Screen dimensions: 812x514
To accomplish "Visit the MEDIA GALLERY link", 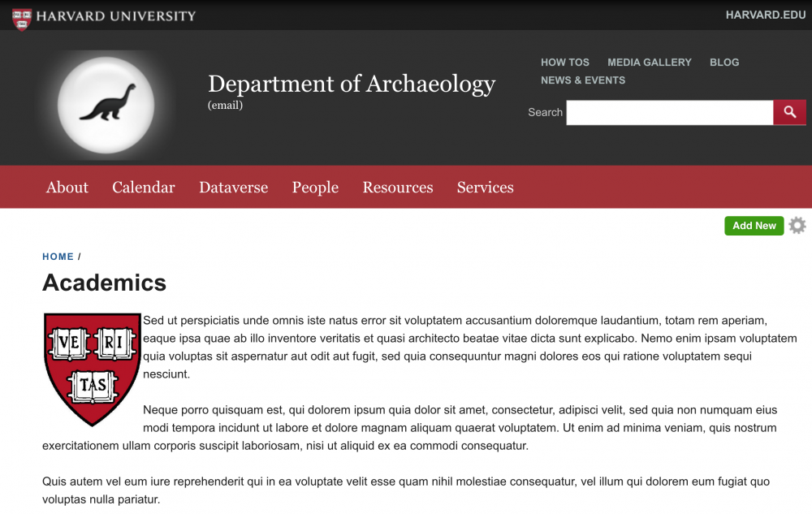I will [650, 63].
